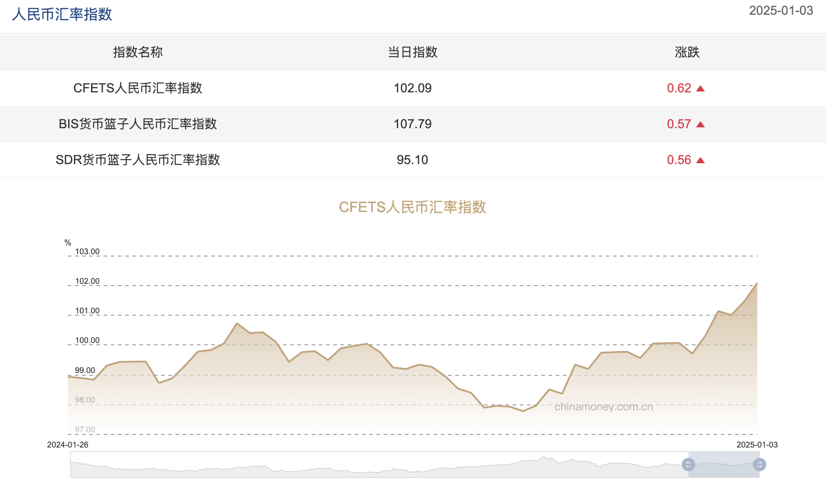Click the 涨跌 column header
This screenshot has height=504, width=826.
pos(686,52)
